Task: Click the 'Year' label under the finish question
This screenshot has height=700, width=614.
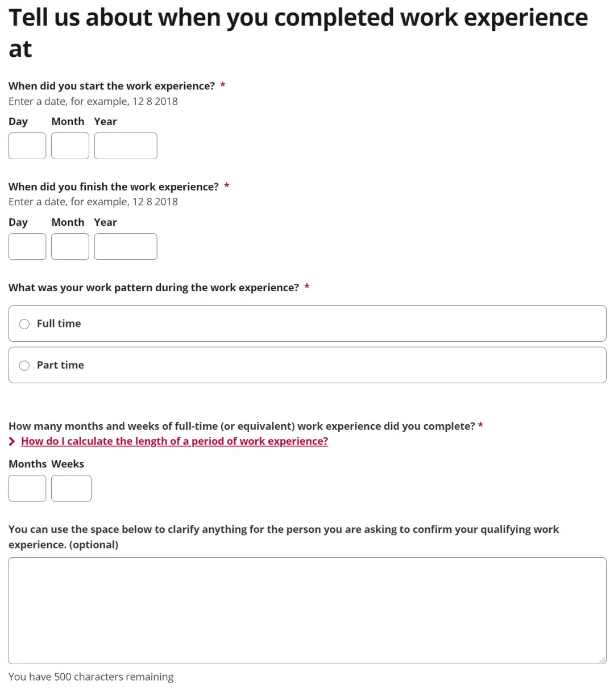Action: pos(105,222)
